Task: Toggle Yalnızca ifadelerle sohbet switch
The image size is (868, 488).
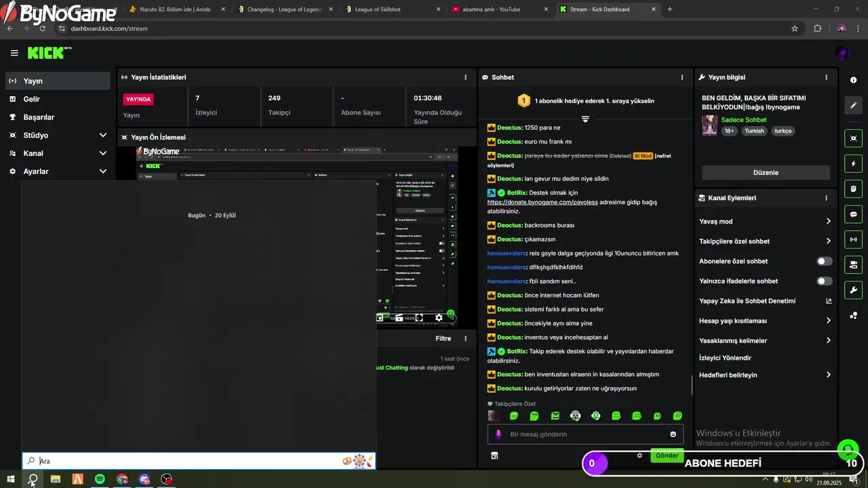Action: pos(824,281)
